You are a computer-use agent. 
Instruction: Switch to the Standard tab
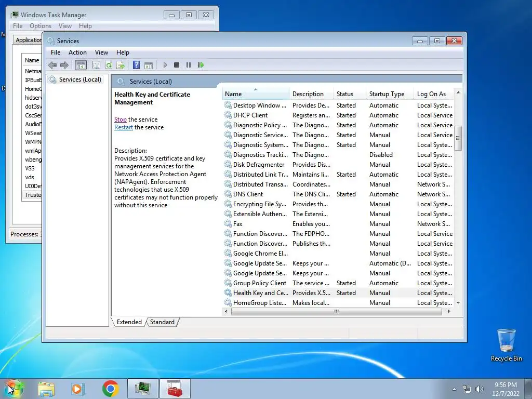[162, 322]
